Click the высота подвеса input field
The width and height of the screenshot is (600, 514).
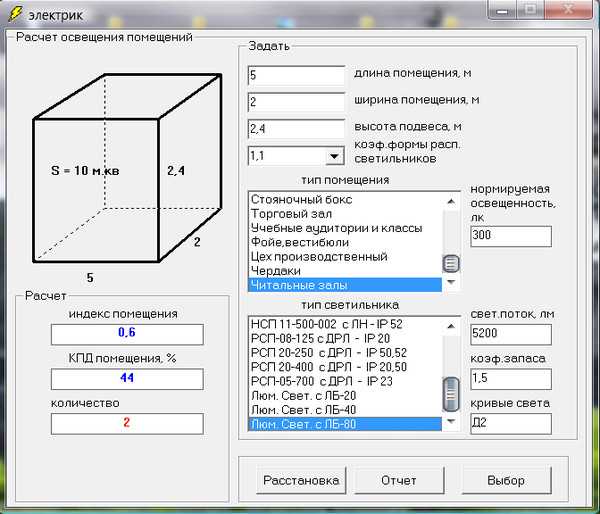click(296, 129)
